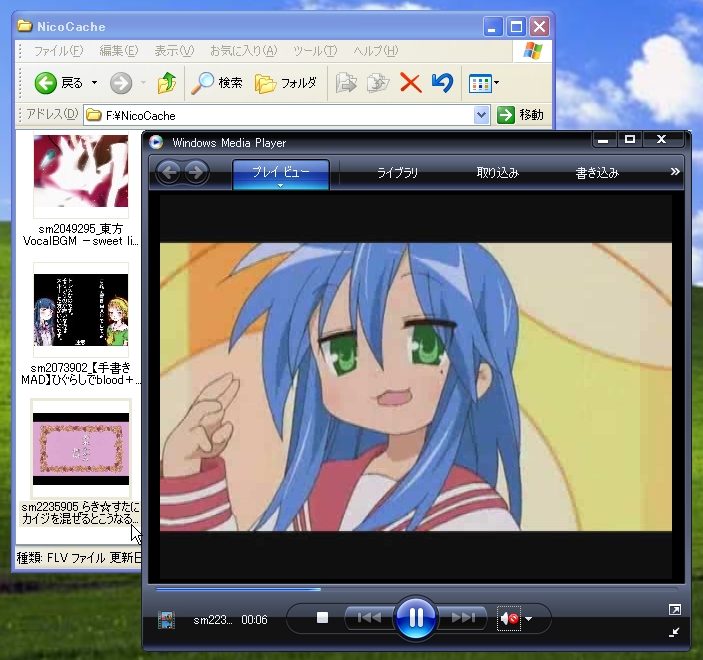Click the Explorer toolbar grip handle

[20, 83]
